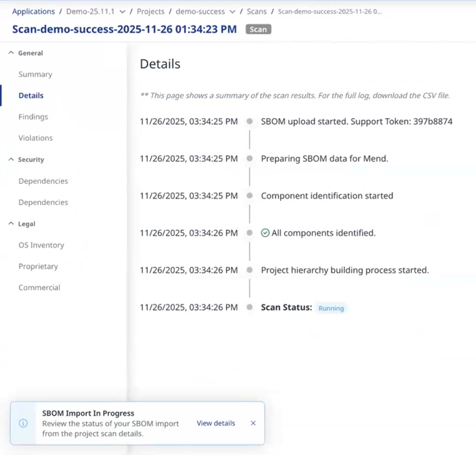Select Proprietary in the Legal section

coord(38,267)
